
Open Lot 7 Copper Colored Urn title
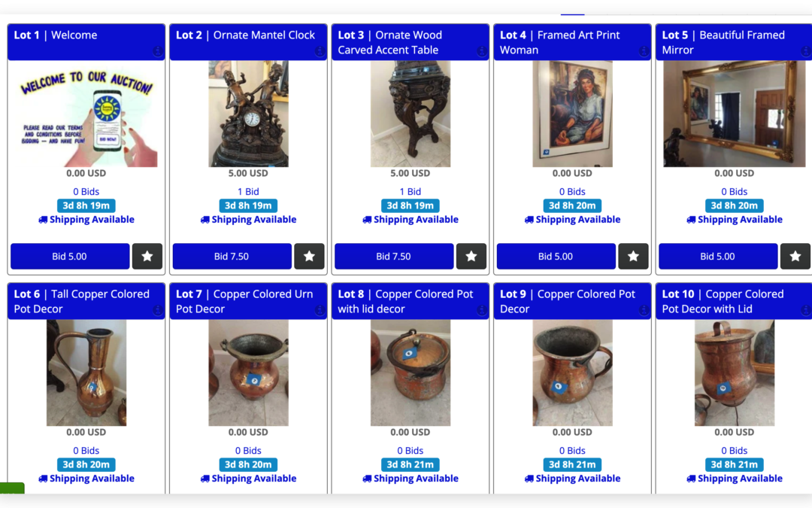click(x=244, y=301)
